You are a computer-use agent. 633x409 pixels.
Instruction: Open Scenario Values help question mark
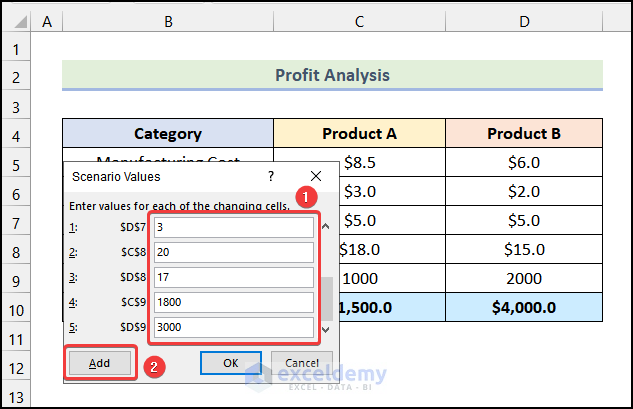pos(270,176)
